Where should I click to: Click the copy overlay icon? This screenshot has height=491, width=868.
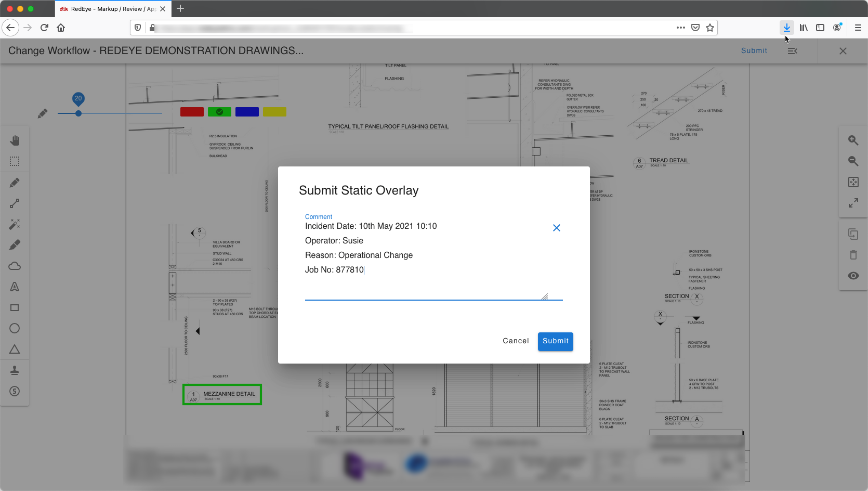click(x=853, y=234)
